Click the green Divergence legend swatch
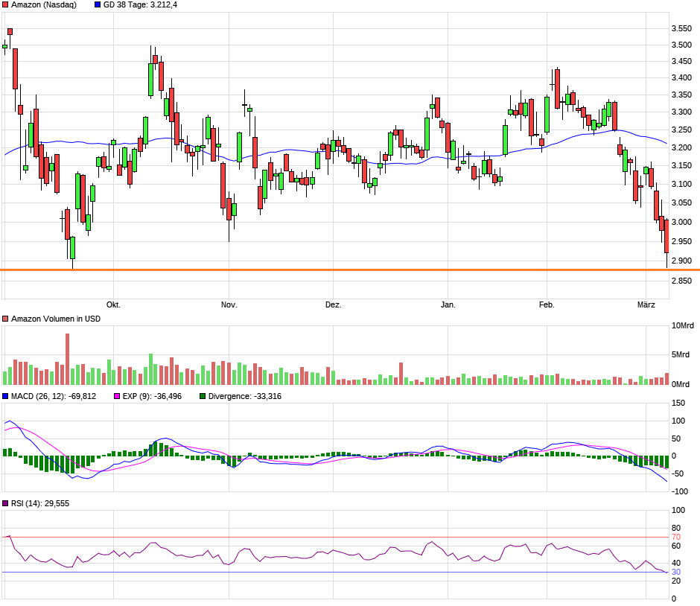The height and width of the screenshot is (606, 700). [x=203, y=396]
